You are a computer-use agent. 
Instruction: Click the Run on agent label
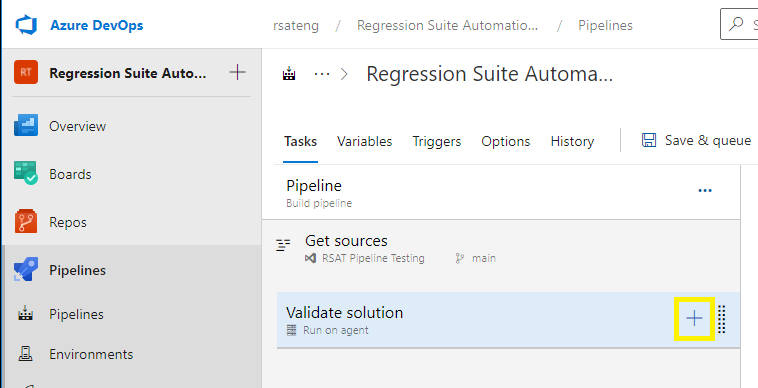[x=335, y=331]
